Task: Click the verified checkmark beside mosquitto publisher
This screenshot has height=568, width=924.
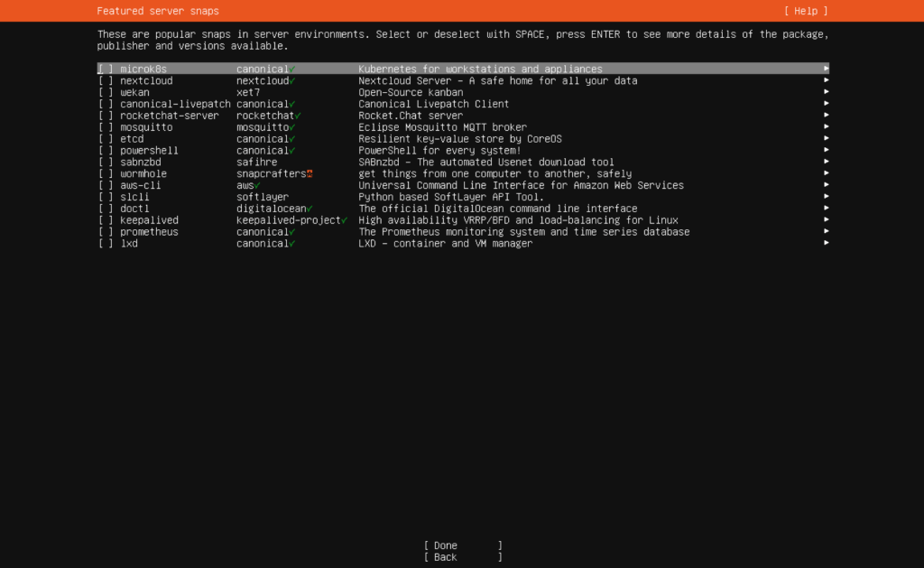Action: pos(292,127)
